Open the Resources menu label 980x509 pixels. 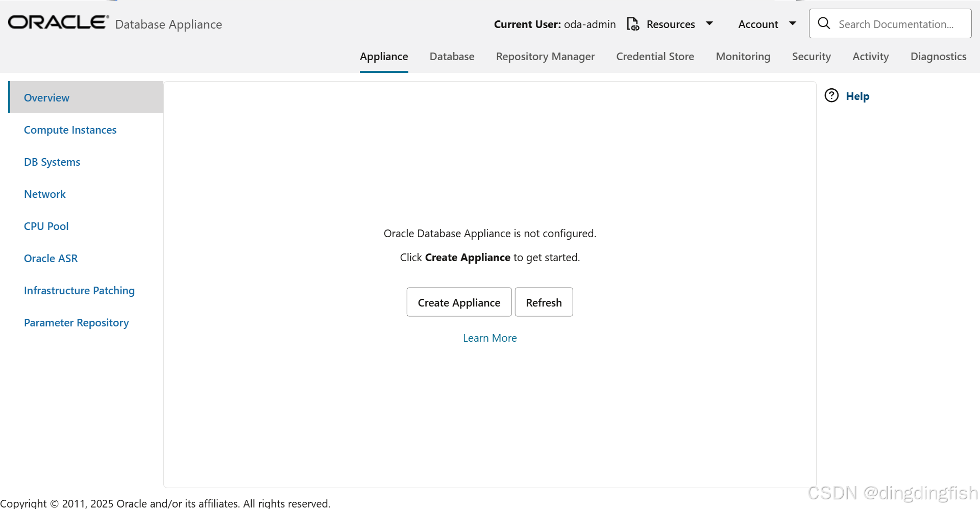click(671, 24)
